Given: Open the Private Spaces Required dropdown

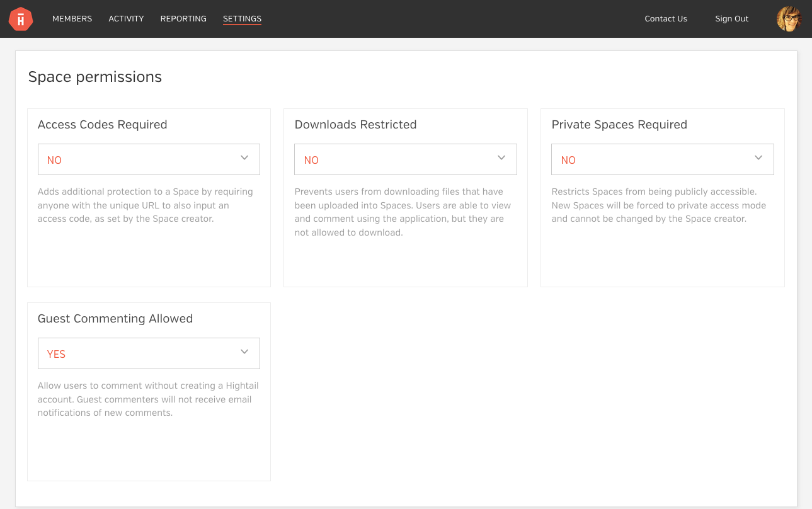Looking at the screenshot, I should (663, 159).
